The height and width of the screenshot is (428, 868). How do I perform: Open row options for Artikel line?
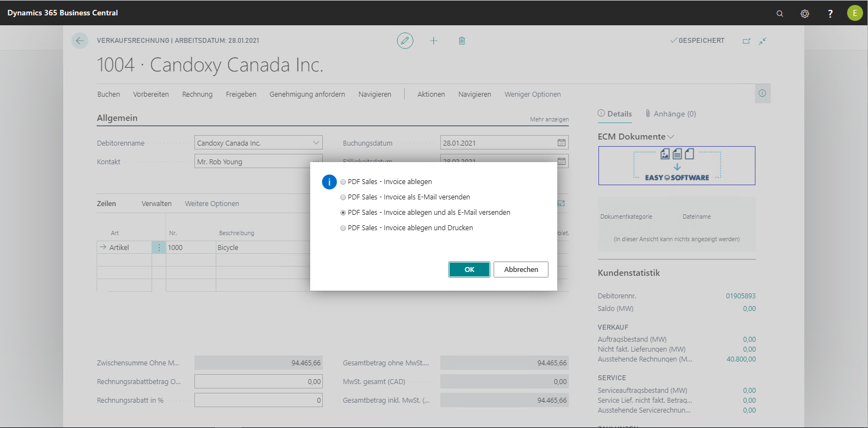(x=159, y=247)
